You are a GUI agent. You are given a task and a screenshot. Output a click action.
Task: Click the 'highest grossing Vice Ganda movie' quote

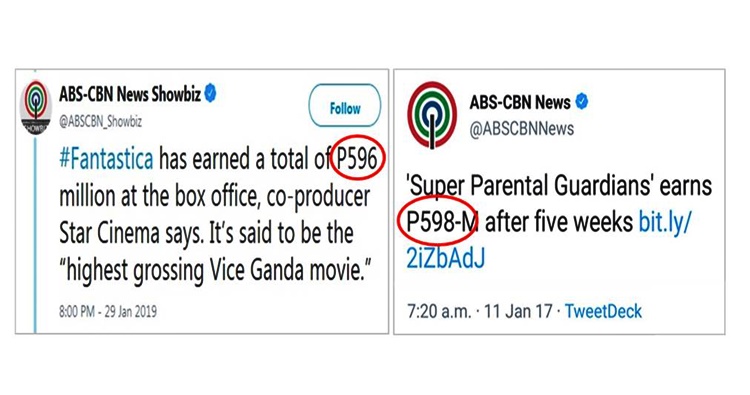pyautogui.click(x=215, y=272)
